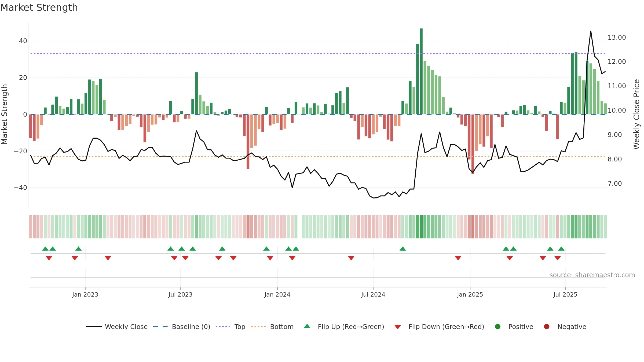Image resolution: width=644 pixels, height=362 pixels.
Task: Click the 8.00 price axis tick
Action: (615, 159)
